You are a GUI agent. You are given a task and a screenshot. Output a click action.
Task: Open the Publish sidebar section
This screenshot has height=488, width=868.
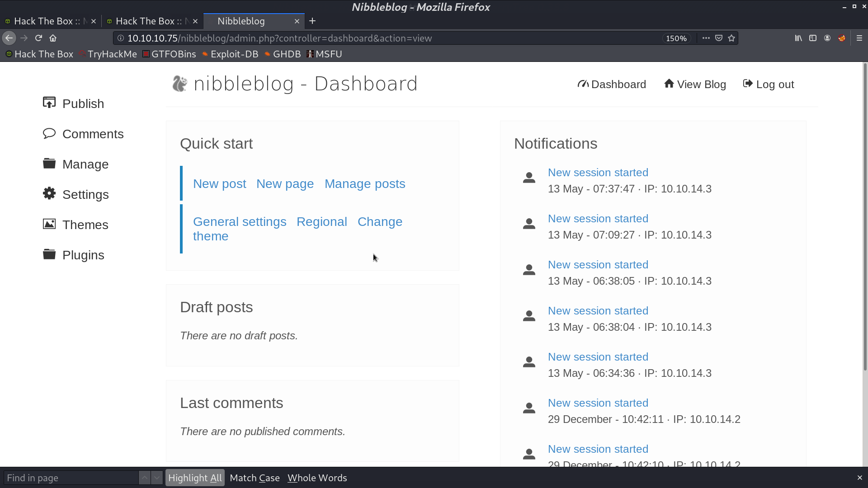(x=73, y=103)
